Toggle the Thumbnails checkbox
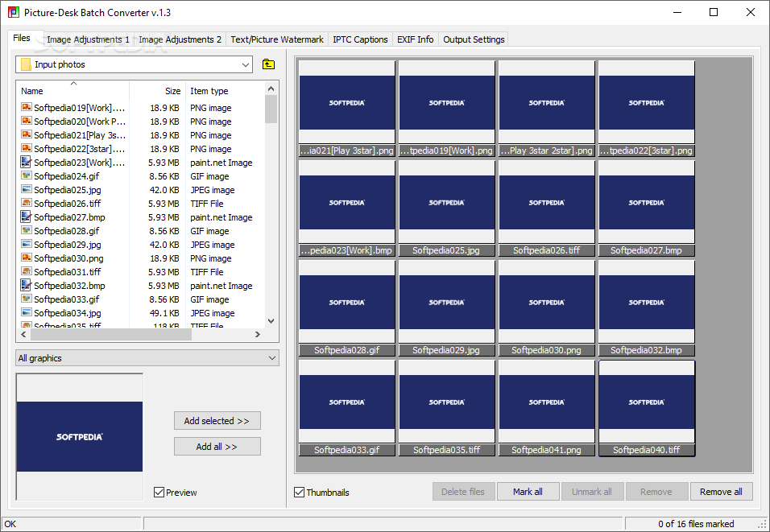 299,492
